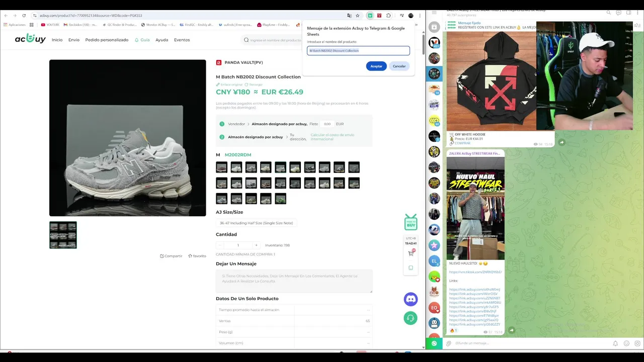Search in the Telegram channel

[608, 12]
